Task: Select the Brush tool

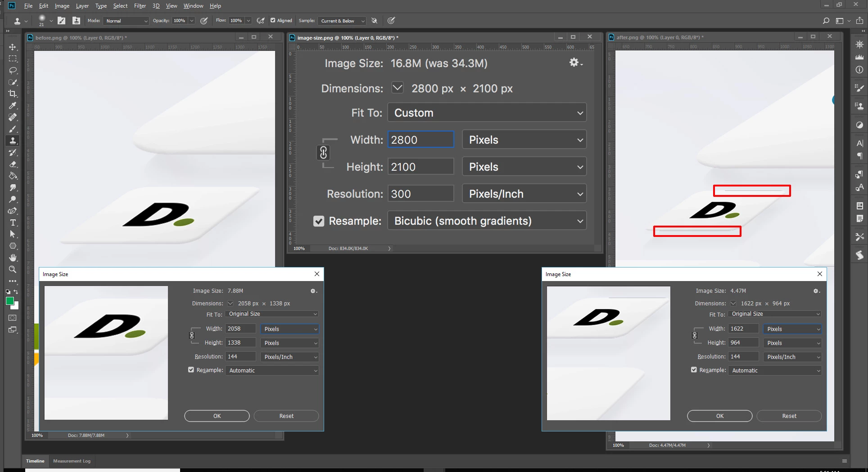Action: [x=13, y=129]
